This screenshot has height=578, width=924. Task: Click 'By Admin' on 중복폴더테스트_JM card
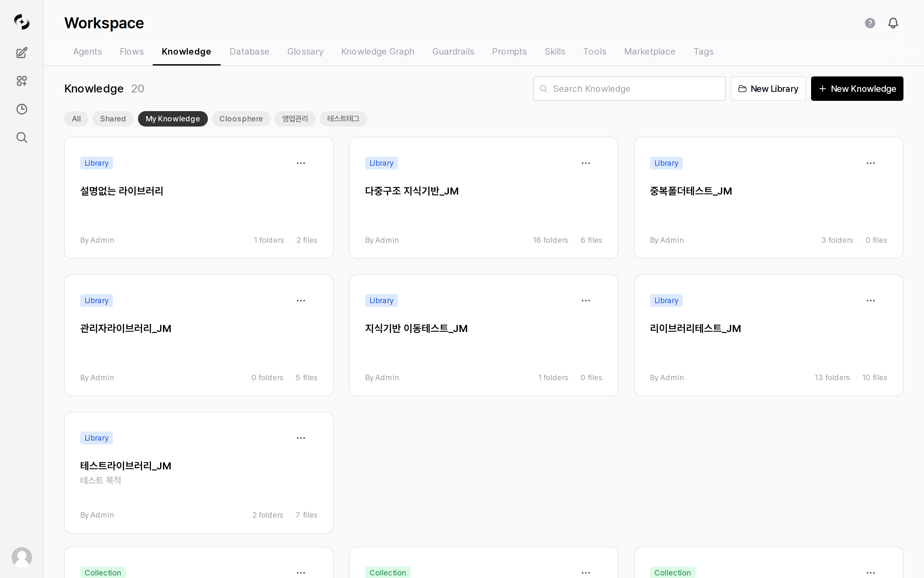[667, 240]
